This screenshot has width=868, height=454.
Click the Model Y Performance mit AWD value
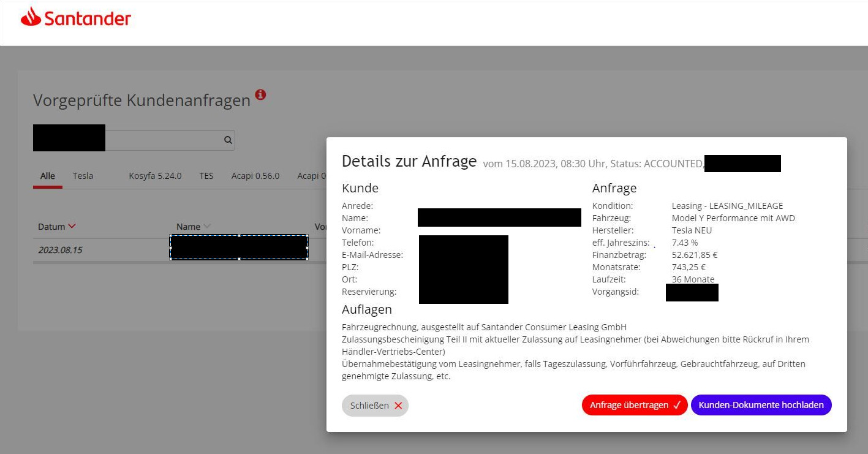[x=733, y=218]
